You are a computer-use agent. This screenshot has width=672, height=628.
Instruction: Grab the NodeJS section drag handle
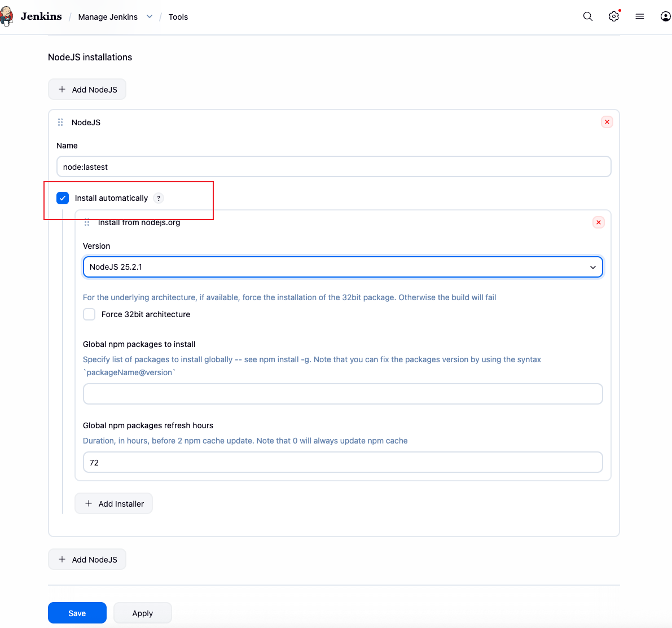click(x=60, y=122)
